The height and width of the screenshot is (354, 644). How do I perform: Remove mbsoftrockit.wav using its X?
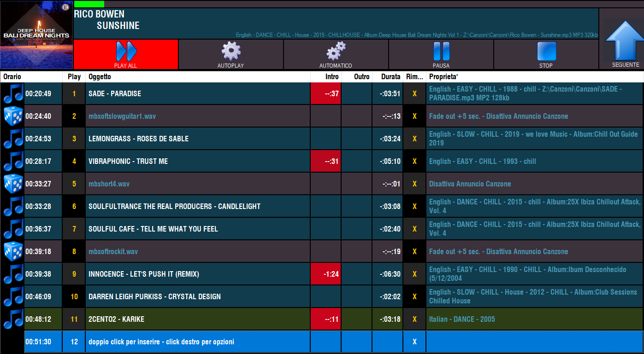[414, 251]
